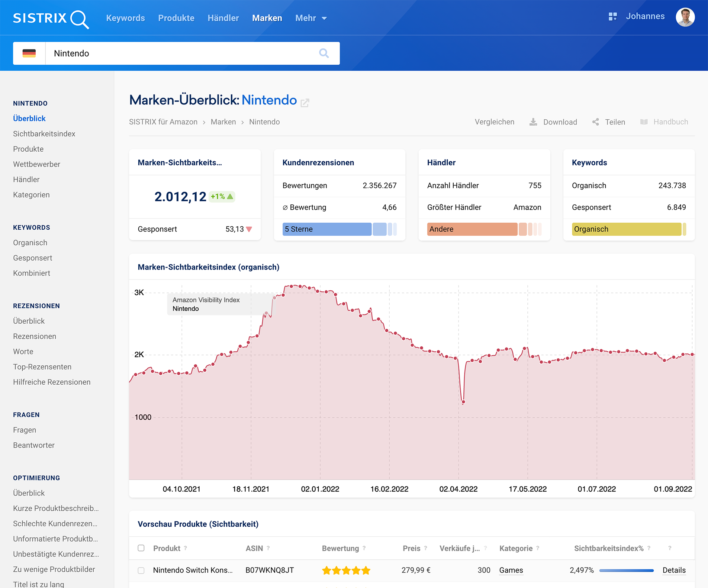Click the 5 Sterne rating bar
The image size is (708, 588).
pos(326,229)
